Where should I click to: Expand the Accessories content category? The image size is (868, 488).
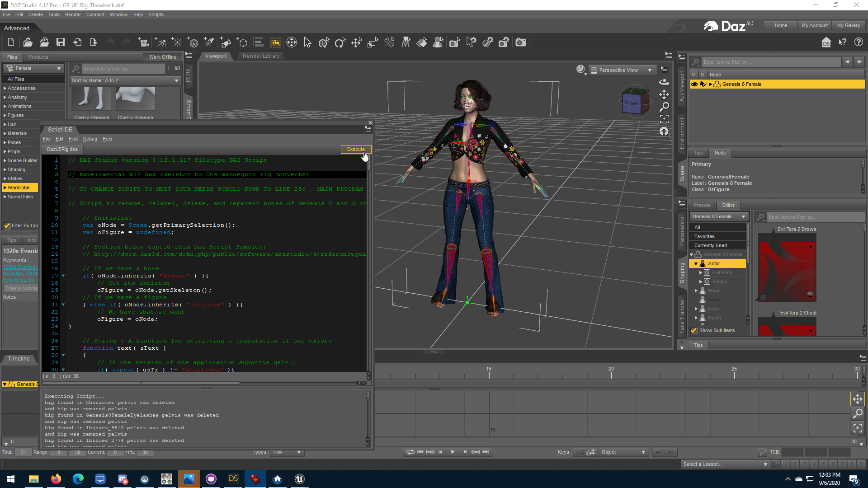click(x=5, y=89)
